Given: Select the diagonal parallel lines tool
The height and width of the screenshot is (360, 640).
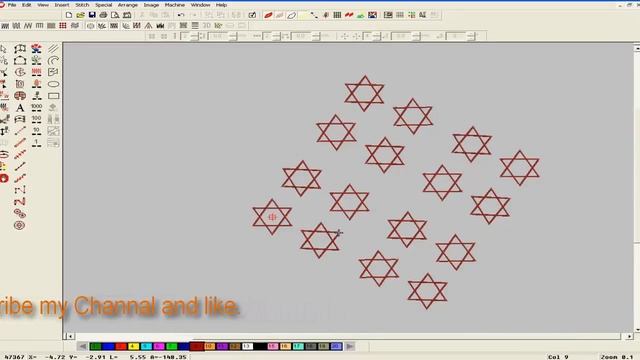Looking at the screenshot, I should 53,49.
